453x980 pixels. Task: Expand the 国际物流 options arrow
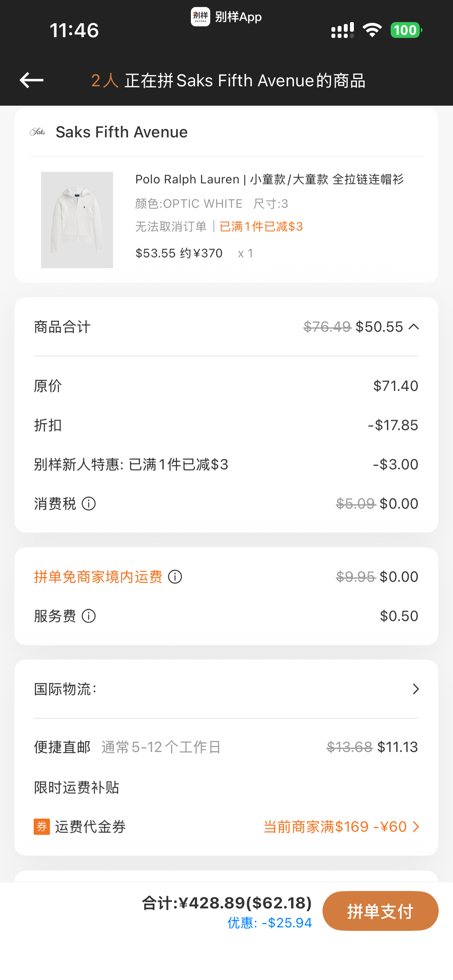(416, 689)
